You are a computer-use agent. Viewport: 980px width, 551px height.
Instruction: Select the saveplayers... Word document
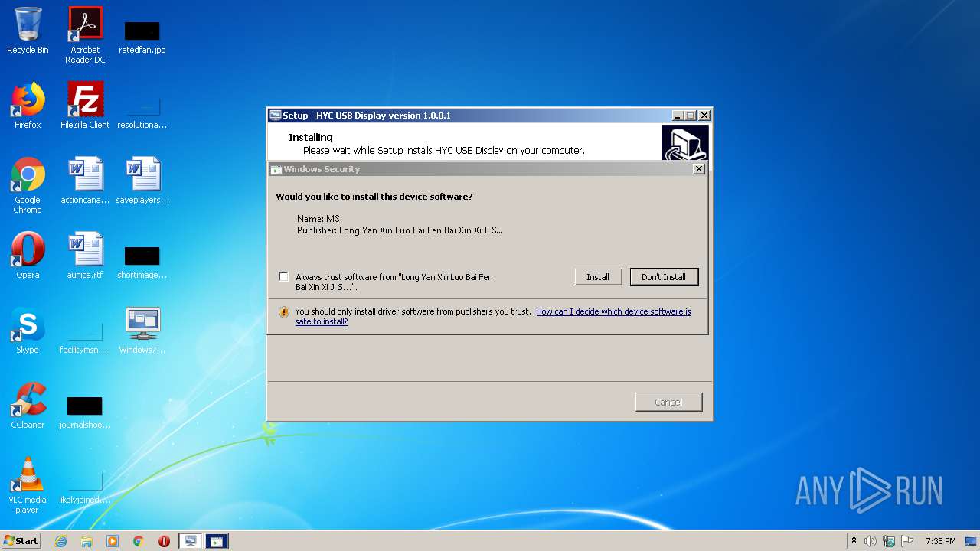tap(142, 181)
